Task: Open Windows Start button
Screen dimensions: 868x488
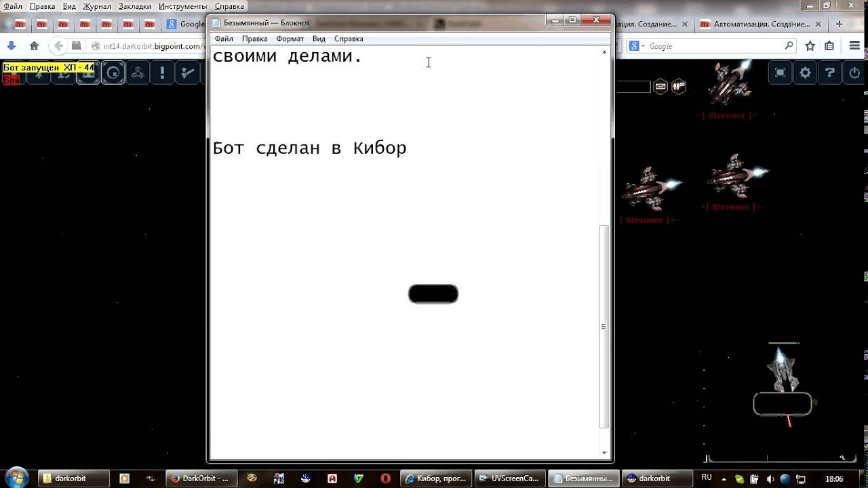Action: 16,478
